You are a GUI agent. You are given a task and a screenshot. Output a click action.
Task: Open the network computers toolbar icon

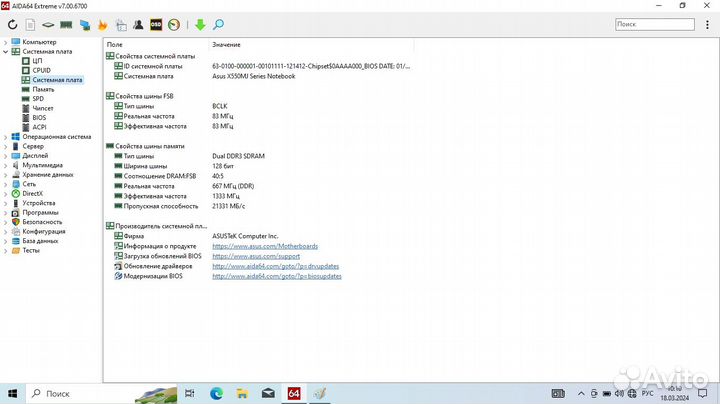click(x=85, y=25)
